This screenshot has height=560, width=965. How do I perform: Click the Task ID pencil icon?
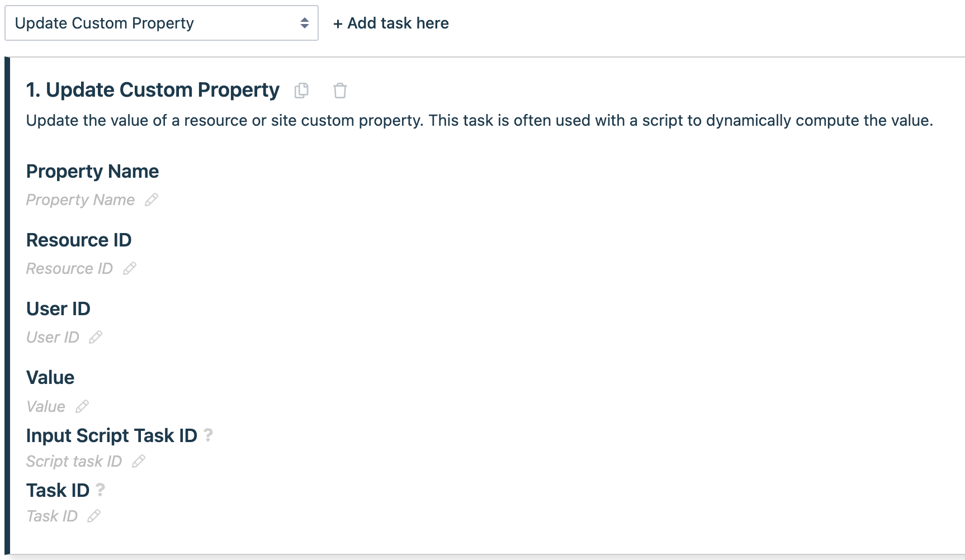point(94,516)
